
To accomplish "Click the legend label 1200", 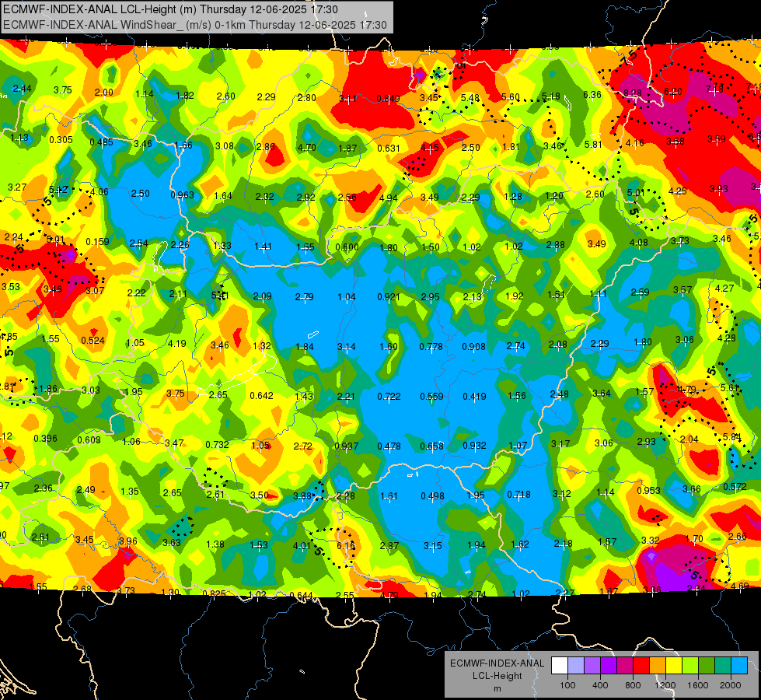I will (665, 685).
